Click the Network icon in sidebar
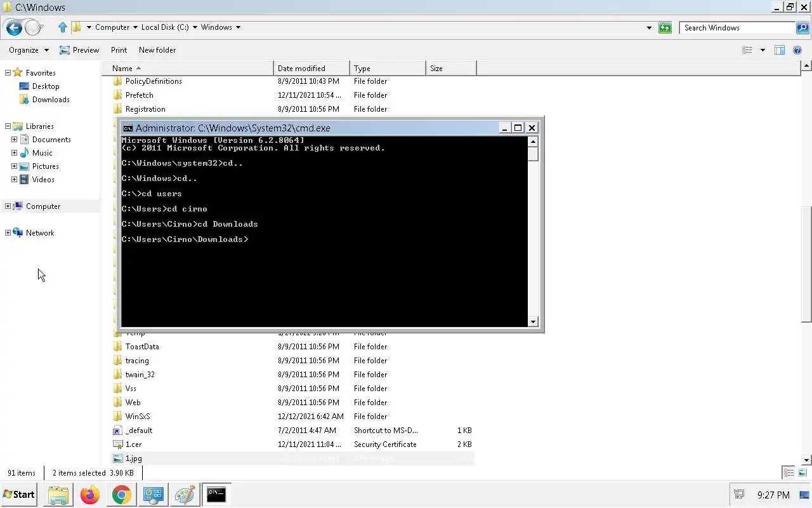 tap(18, 233)
